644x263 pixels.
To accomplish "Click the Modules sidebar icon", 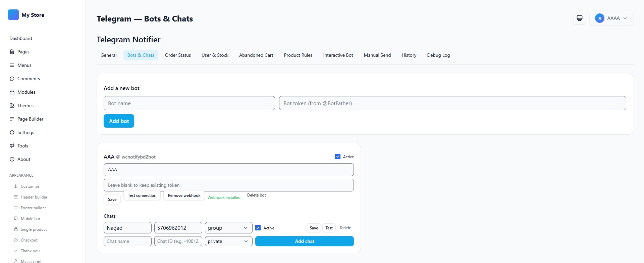I will (x=12, y=92).
